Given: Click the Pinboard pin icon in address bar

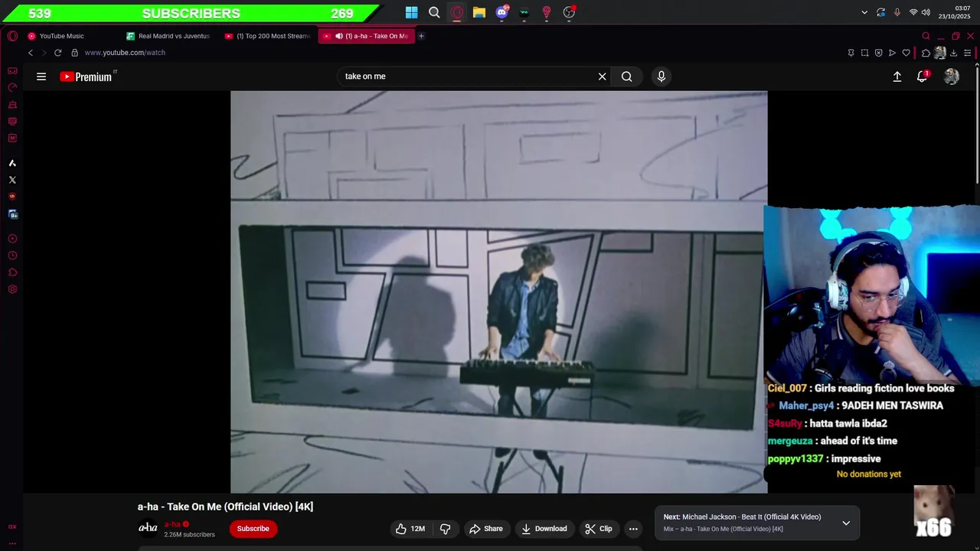Looking at the screenshot, I should tap(851, 53).
